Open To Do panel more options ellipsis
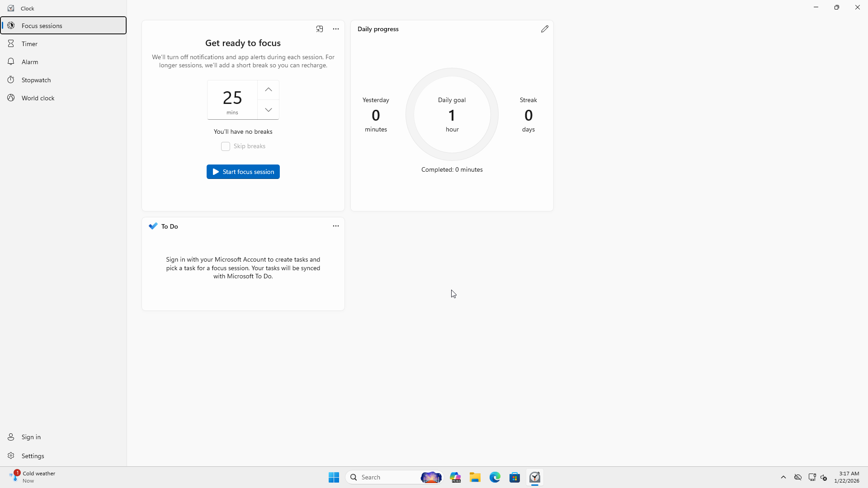 (336, 226)
